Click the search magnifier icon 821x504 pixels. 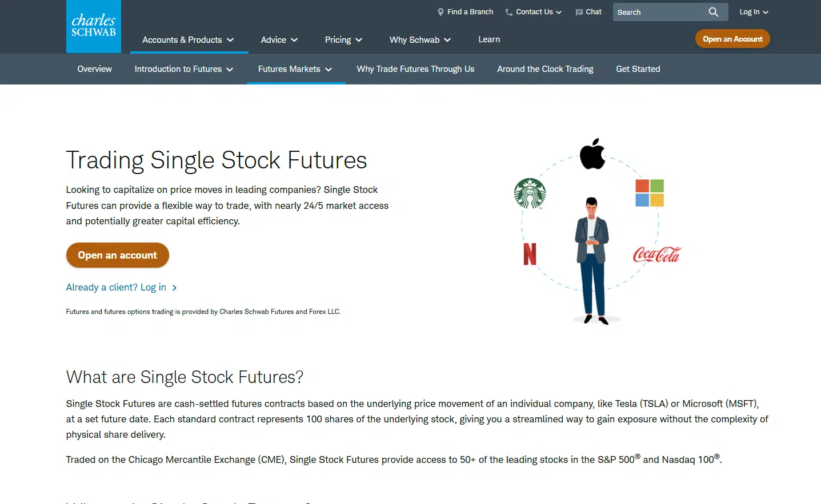713,12
